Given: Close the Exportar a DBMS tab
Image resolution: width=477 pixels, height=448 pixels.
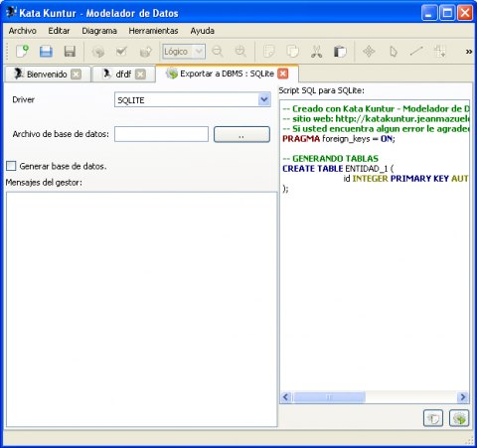Looking at the screenshot, I should pyautogui.click(x=283, y=74).
